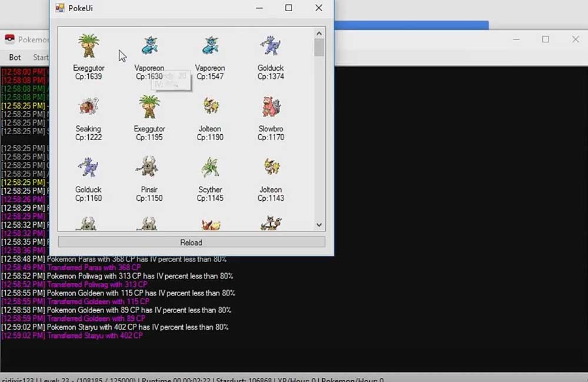Image resolution: width=588 pixels, height=382 pixels.
Task: Click the scrollbar up arrow in PokeUi
Action: point(319,34)
